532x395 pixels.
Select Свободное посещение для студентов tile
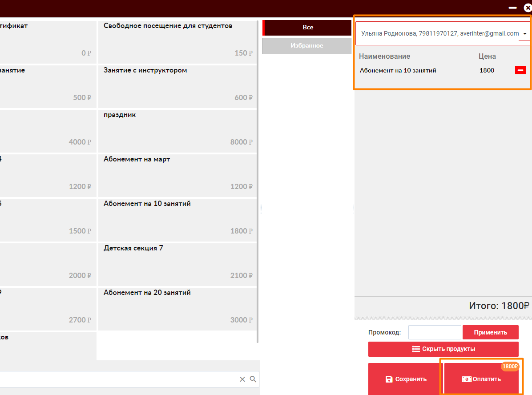pos(177,41)
